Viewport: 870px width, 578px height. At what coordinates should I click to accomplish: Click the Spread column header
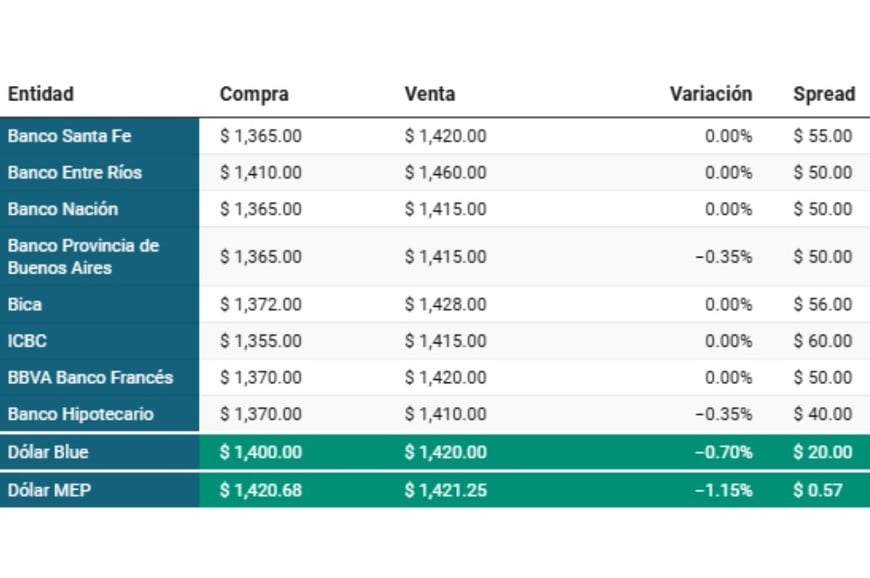(824, 94)
